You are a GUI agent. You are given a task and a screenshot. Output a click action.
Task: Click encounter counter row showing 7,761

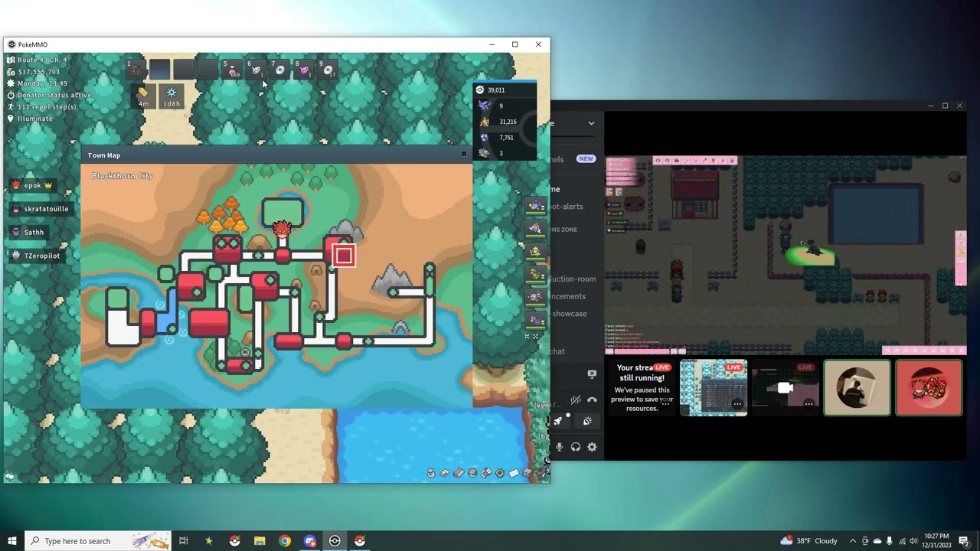[505, 138]
